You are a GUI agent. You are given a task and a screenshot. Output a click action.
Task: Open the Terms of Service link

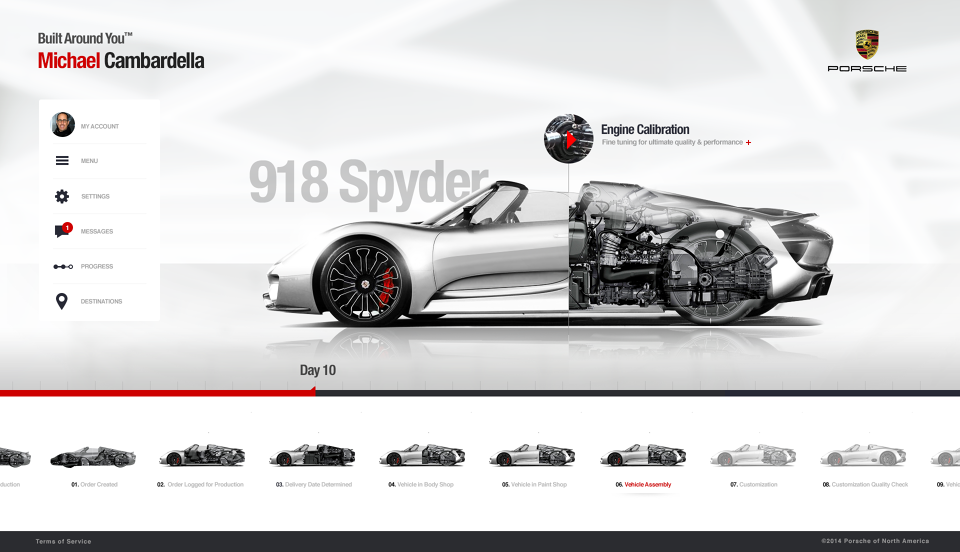tap(63, 542)
